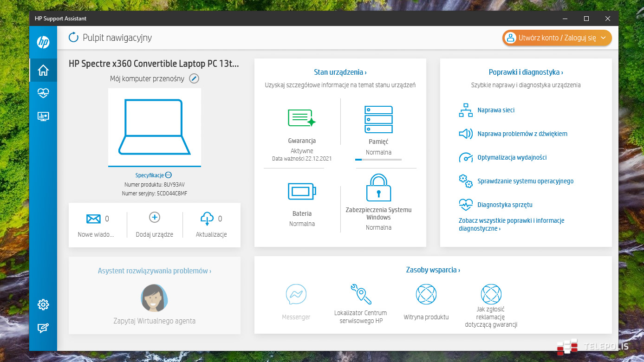Open the Stan urządzenia section header
644x362 pixels.
[x=340, y=72]
